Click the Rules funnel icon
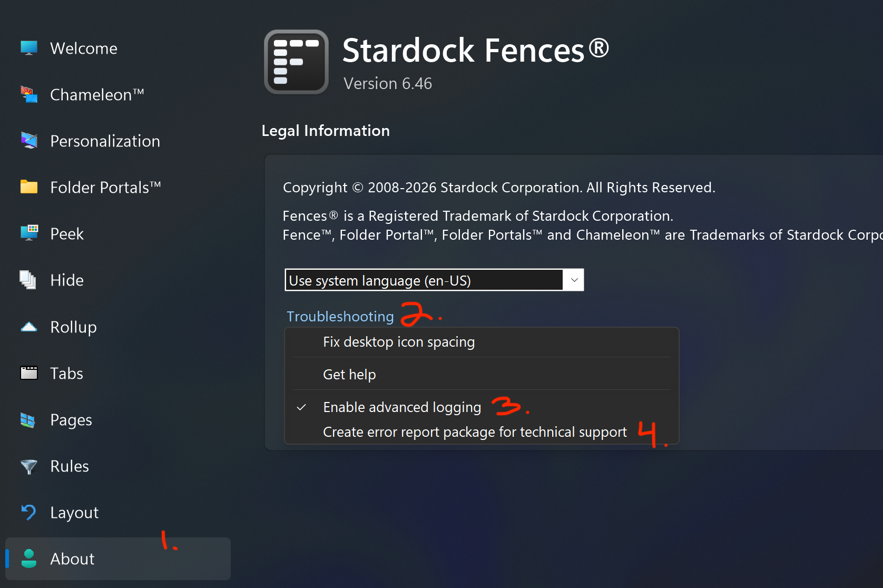The height and width of the screenshot is (588, 883). pos(29,466)
